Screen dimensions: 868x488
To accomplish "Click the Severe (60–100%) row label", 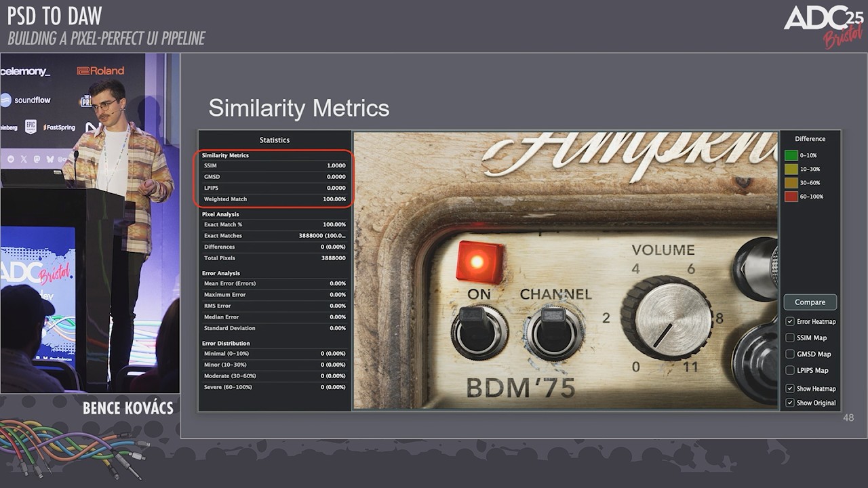I will point(228,387).
